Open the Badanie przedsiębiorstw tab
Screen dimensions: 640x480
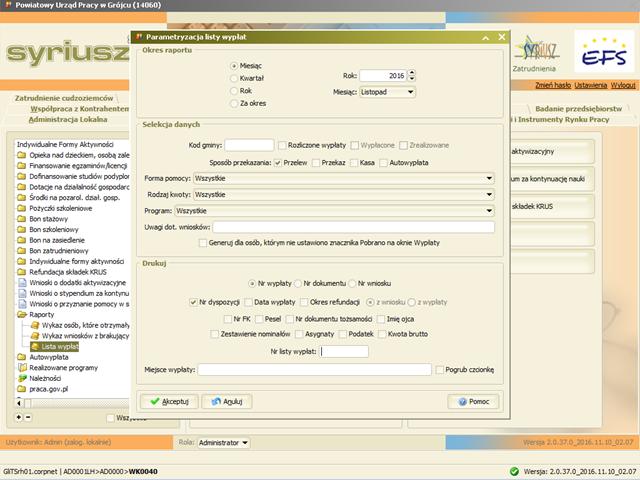(578, 109)
